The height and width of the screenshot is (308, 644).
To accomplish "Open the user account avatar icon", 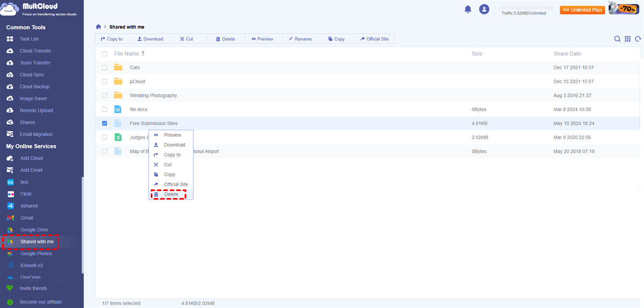I will [484, 9].
